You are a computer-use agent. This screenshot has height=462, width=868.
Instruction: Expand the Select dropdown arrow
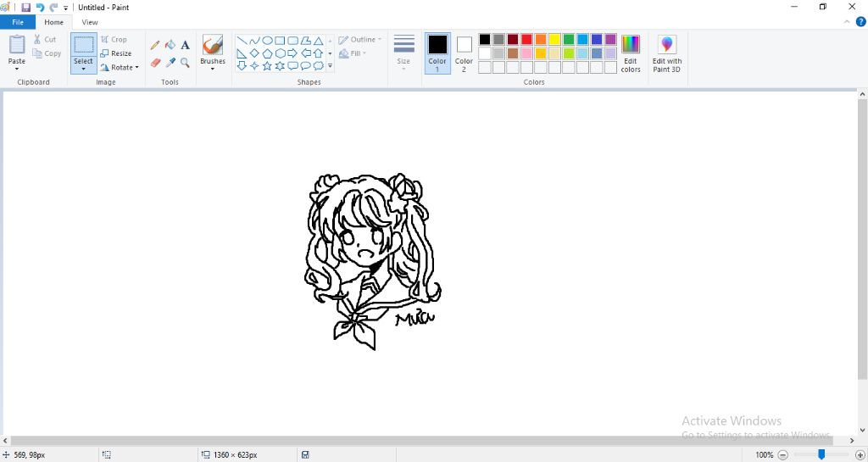click(84, 70)
